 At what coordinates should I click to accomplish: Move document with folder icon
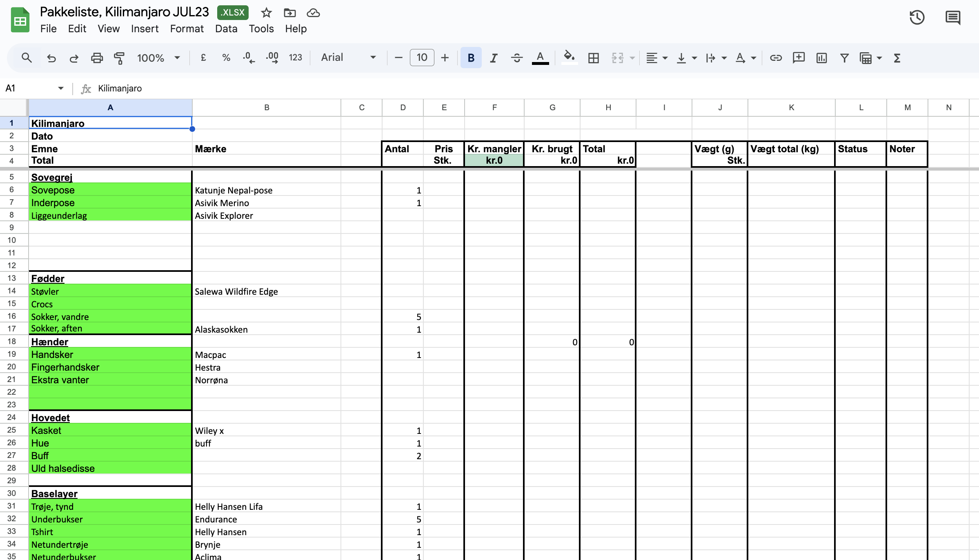point(289,13)
